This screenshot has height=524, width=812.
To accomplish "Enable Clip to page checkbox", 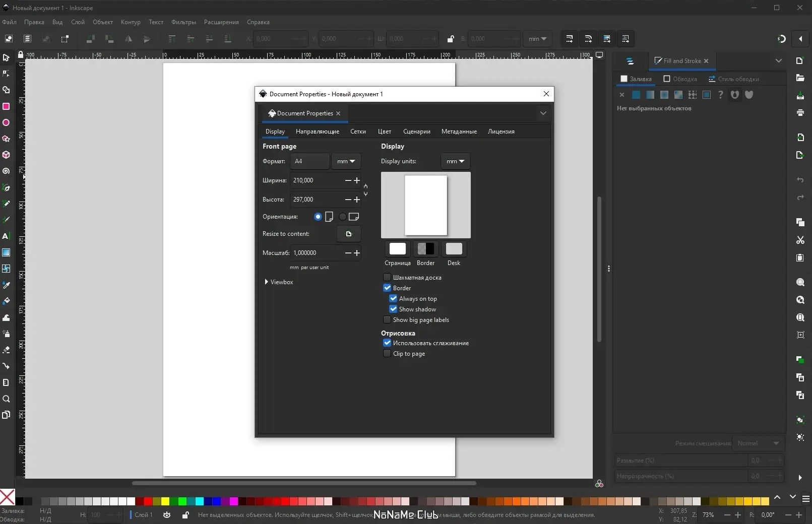I will (387, 354).
